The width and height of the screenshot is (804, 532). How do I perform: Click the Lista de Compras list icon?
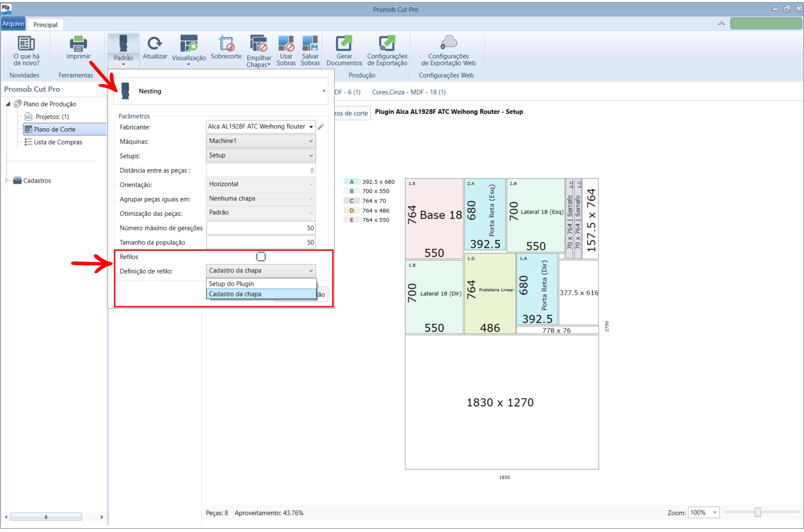(x=29, y=142)
